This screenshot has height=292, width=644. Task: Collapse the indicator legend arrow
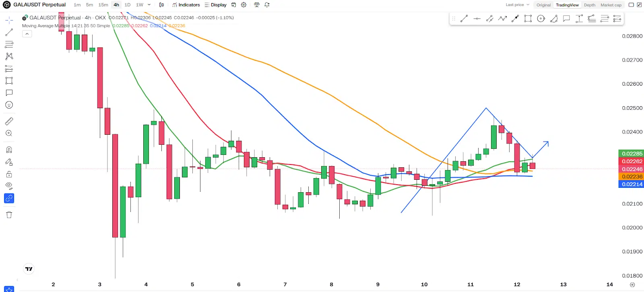27,34
